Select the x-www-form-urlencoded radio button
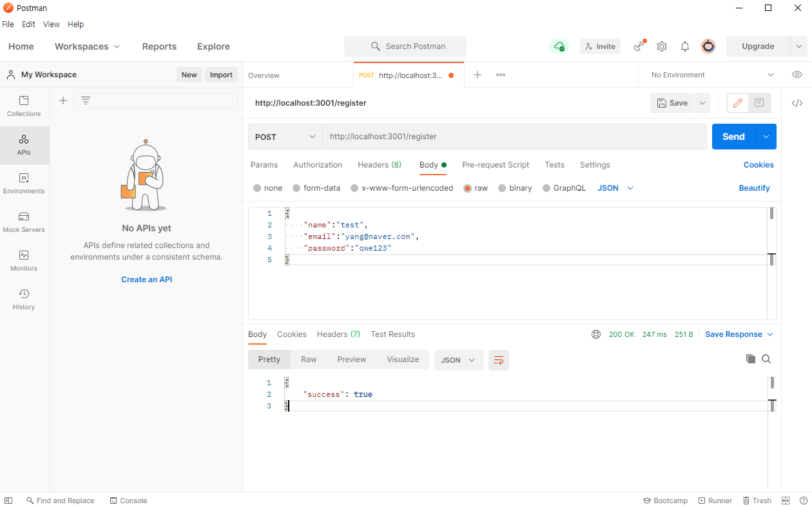Screen dimensions: 812x507 pyautogui.click(x=354, y=188)
